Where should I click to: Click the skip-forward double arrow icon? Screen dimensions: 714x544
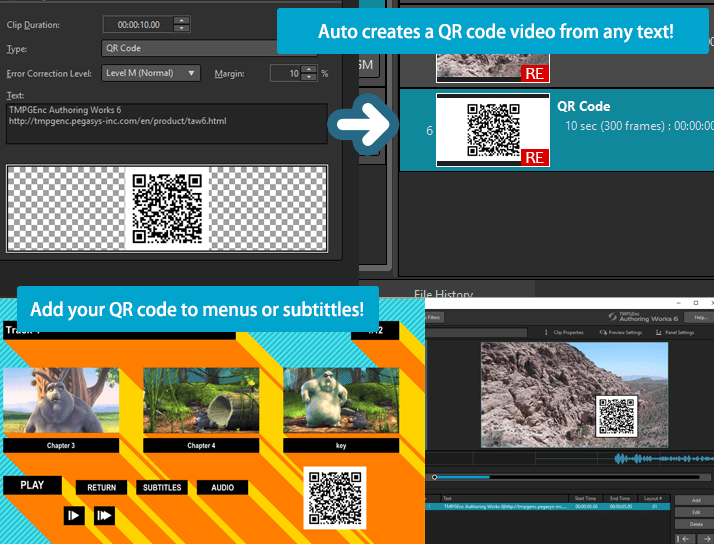(104, 515)
